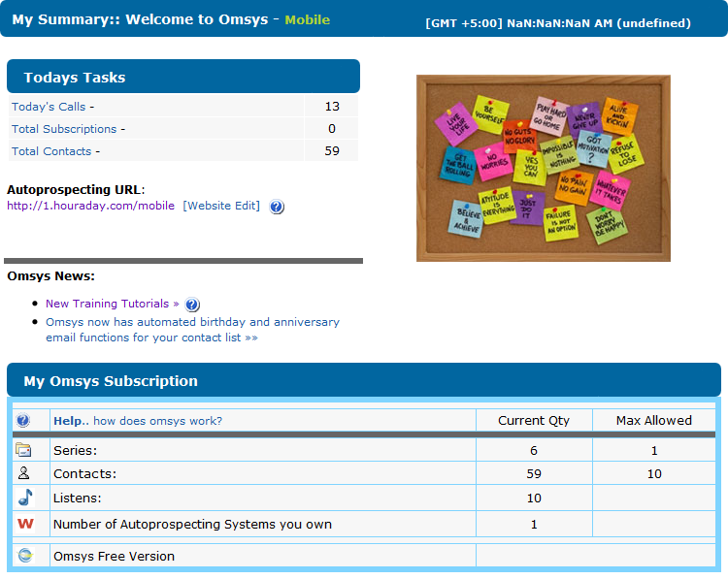Click the Todays Tasks panel header
Screen dimensions: 728x579
[183, 77]
